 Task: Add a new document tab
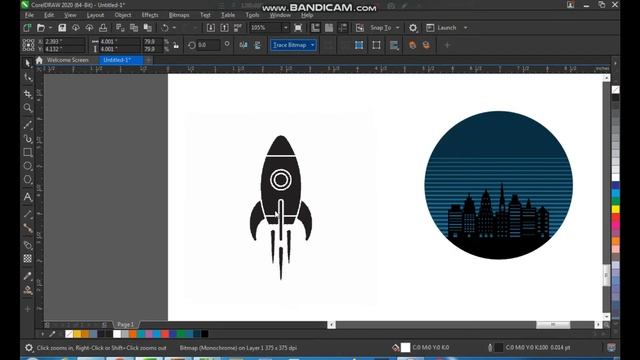(x=148, y=60)
